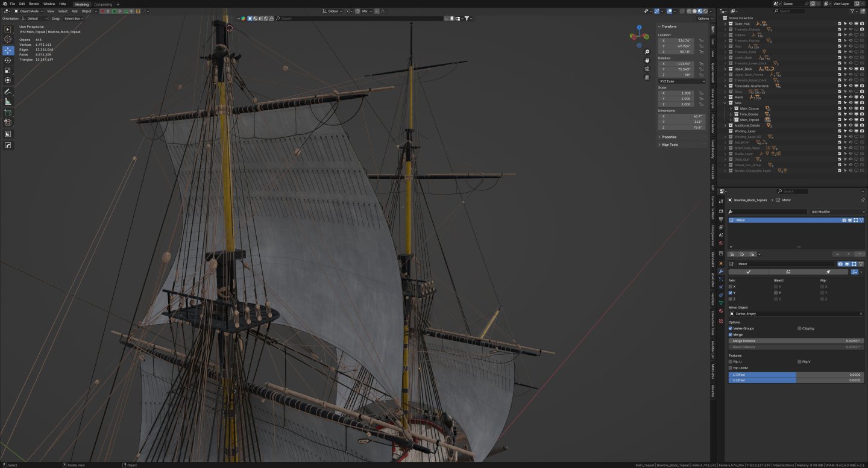Open the Add Modifier dropdown
Screen dimensions: 868x468
coord(837,212)
